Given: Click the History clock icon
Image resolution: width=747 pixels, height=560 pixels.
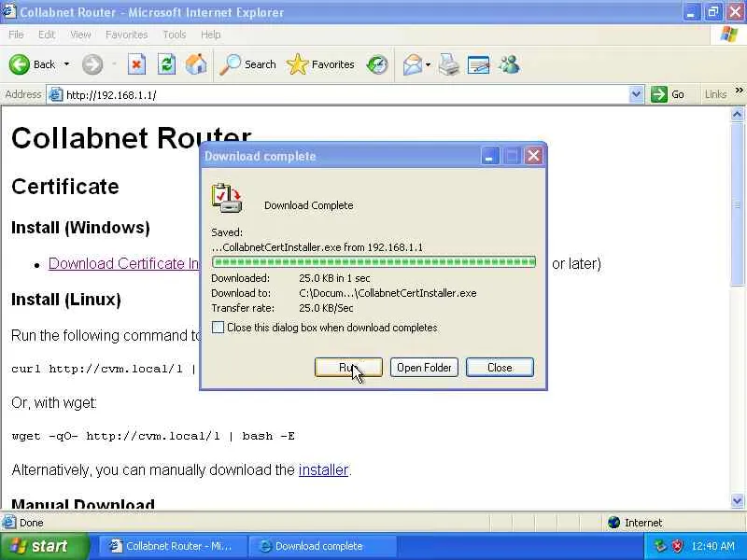Looking at the screenshot, I should [377, 64].
